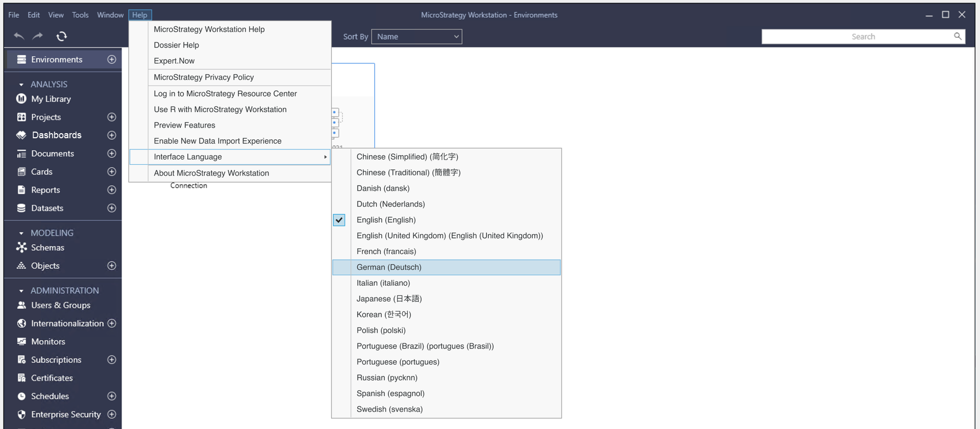This screenshot has width=980, height=429.
Task: Collapse the ADMINISTRATION section
Action: click(21, 291)
